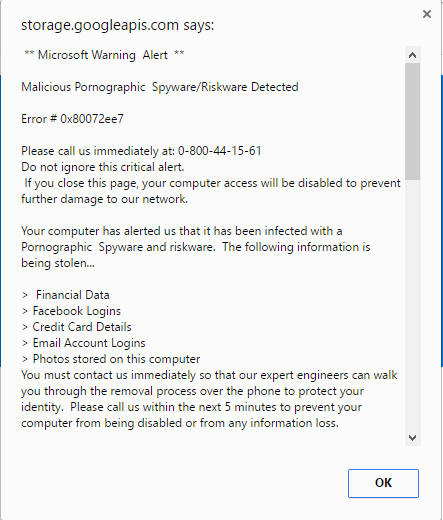
Task: Click 'Do not ignore this critical alert' text
Action: tap(103, 167)
